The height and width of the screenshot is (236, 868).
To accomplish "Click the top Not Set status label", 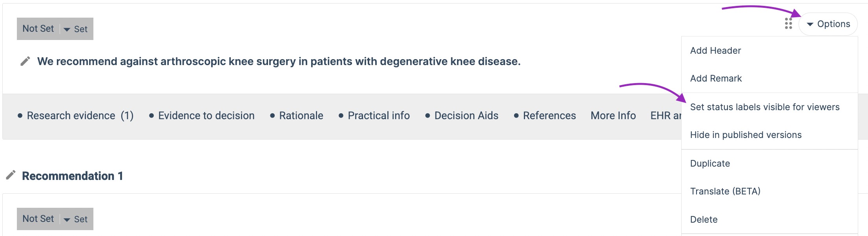I will tap(38, 29).
